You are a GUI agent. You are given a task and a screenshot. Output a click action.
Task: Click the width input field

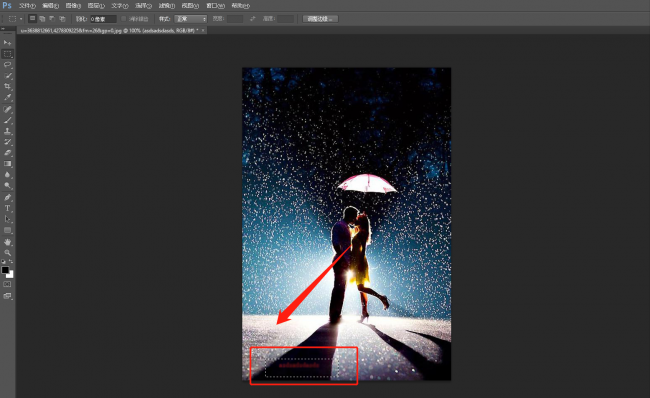[x=235, y=19]
